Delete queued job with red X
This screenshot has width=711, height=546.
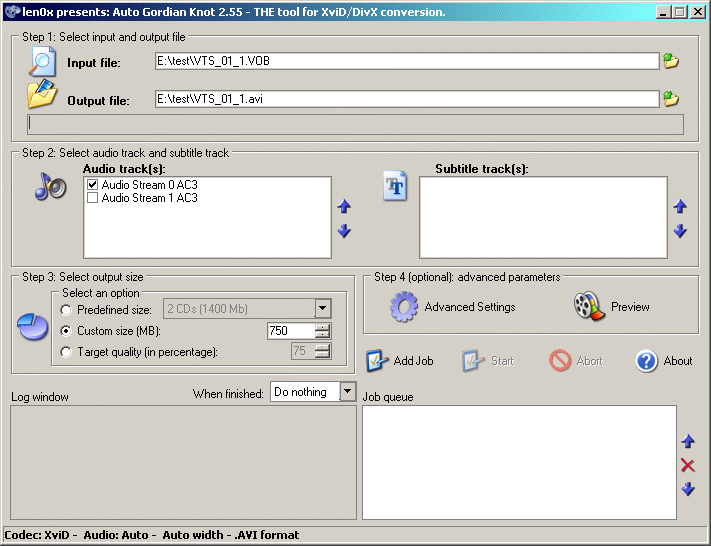click(x=688, y=465)
